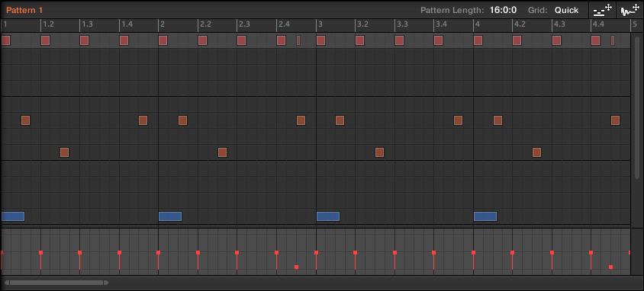Select the red note at beat 4.3

556,40
